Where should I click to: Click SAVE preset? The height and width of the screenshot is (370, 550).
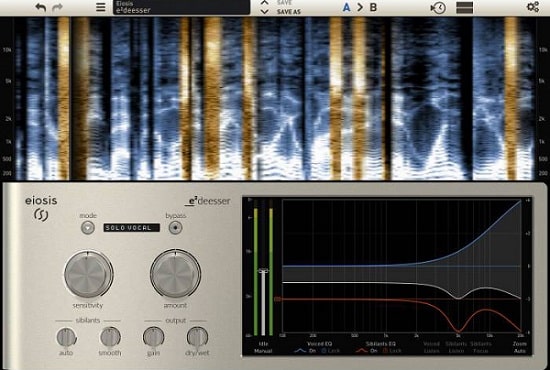tap(284, 3)
